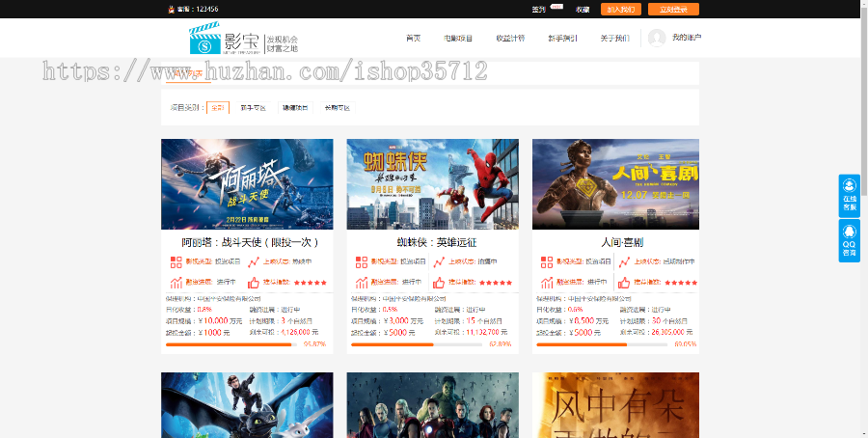Click the title 人间·喜剧
Screen dimensions: 868x438
(622, 242)
